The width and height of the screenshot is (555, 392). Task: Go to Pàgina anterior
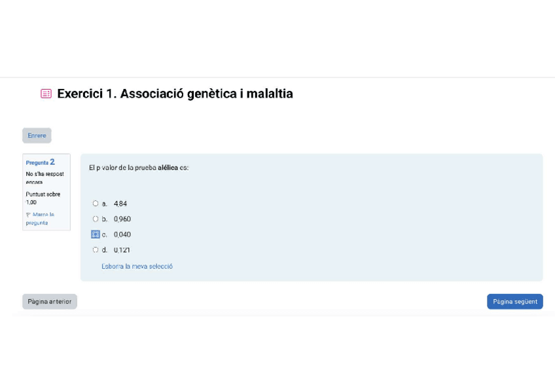pos(50,302)
